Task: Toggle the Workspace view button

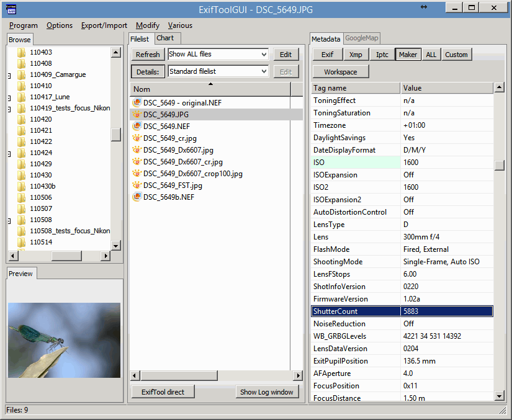Action: pos(341,72)
